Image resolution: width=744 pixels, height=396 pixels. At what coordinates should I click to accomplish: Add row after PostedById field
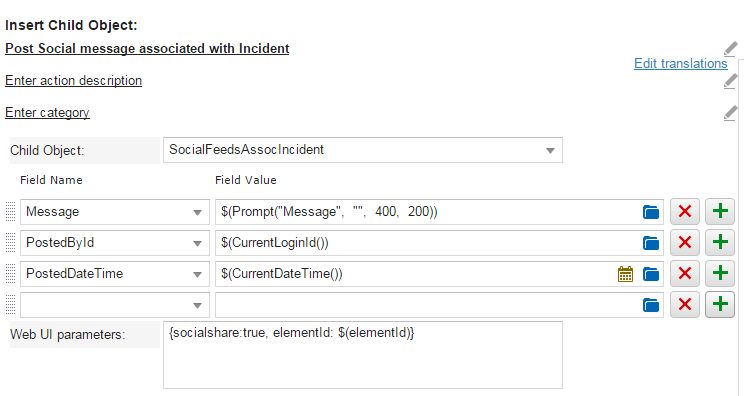click(720, 242)
